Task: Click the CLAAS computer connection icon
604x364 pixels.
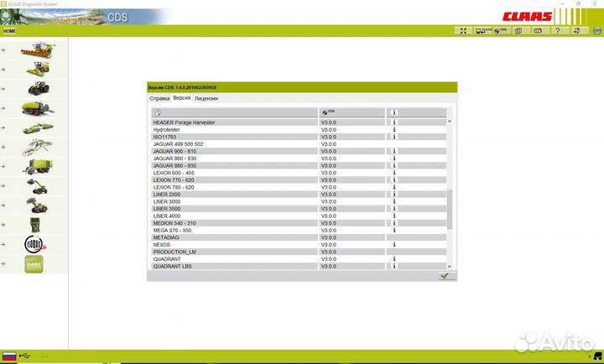Action: pyautogui.click(x=483, y=31)
